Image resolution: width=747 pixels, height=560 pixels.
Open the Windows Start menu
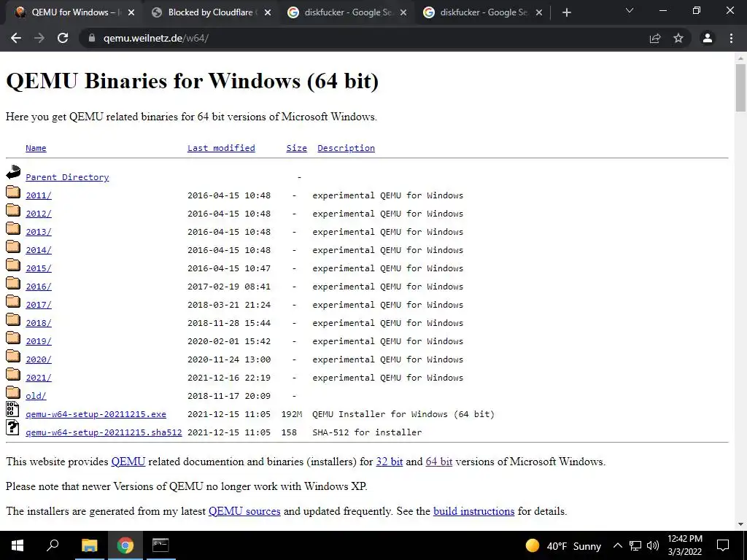click(18, 545)
